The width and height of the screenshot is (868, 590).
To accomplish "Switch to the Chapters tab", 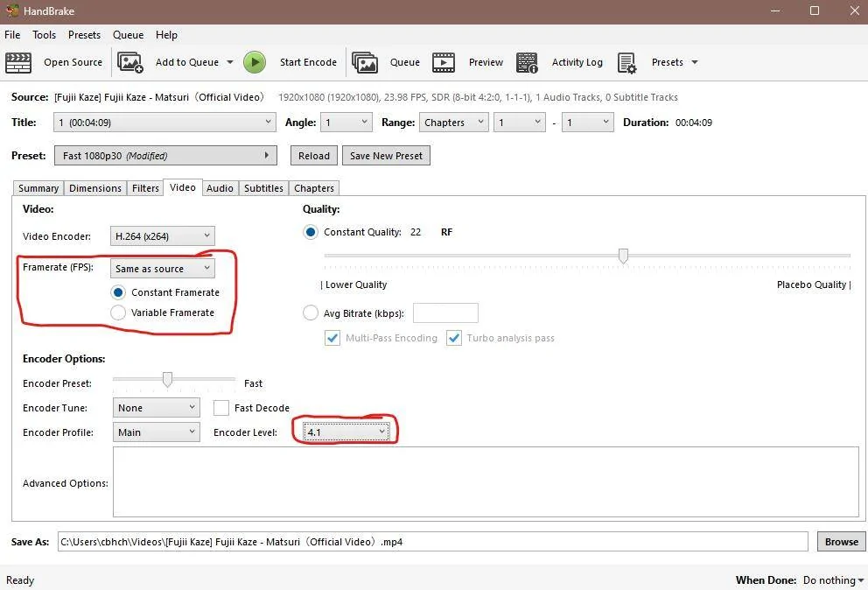I will (314, 188).
